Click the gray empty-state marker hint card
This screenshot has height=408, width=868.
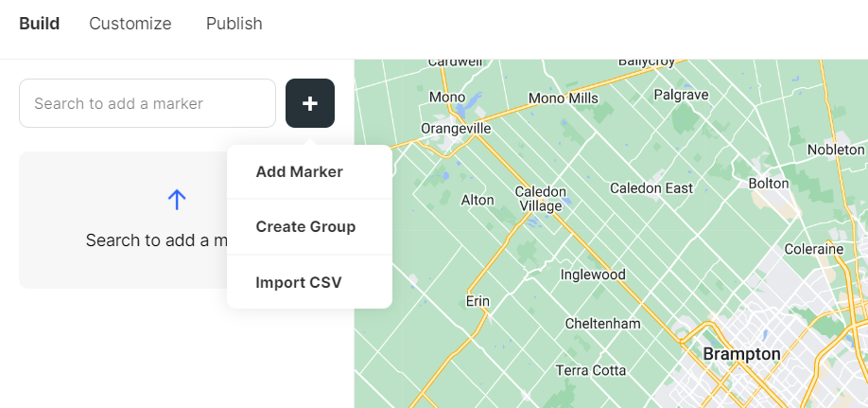click(123, 220)
